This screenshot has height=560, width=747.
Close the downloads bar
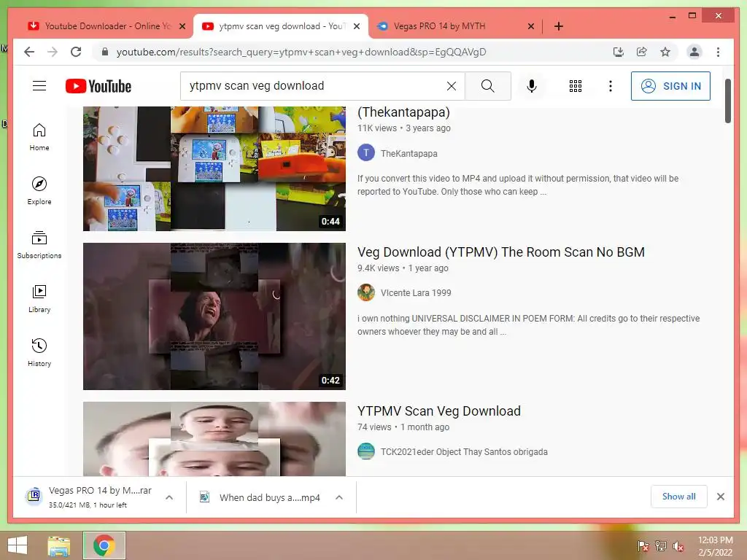pos(721,497)
